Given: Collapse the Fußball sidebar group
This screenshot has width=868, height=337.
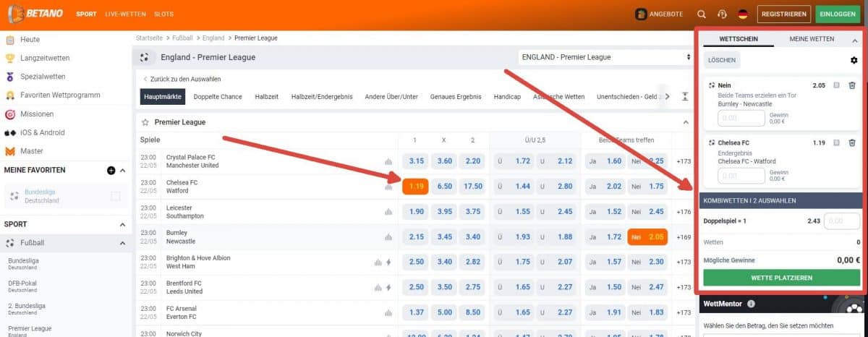Looking at the screenshot, I should coord(122,243).
